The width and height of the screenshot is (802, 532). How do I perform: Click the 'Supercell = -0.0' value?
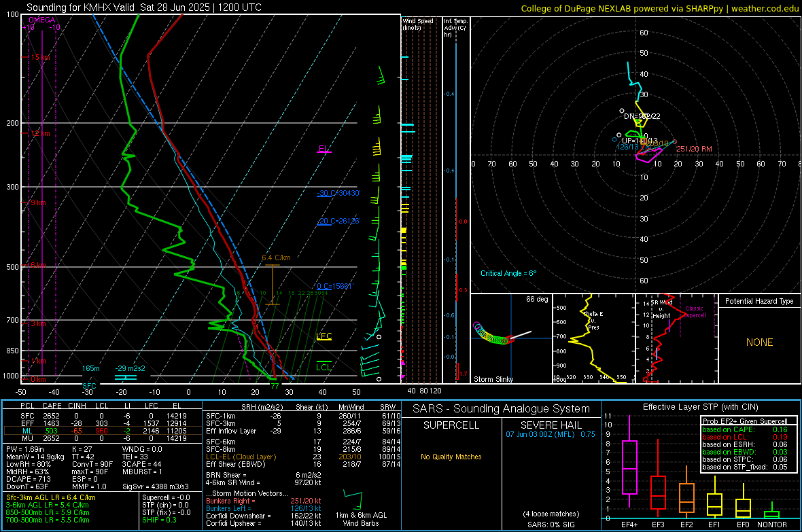click(167, 497)
